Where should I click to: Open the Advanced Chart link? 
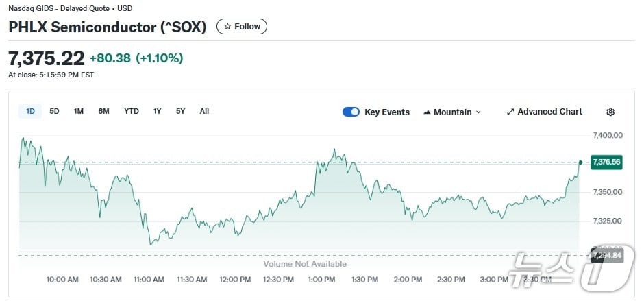coord(549,112)
